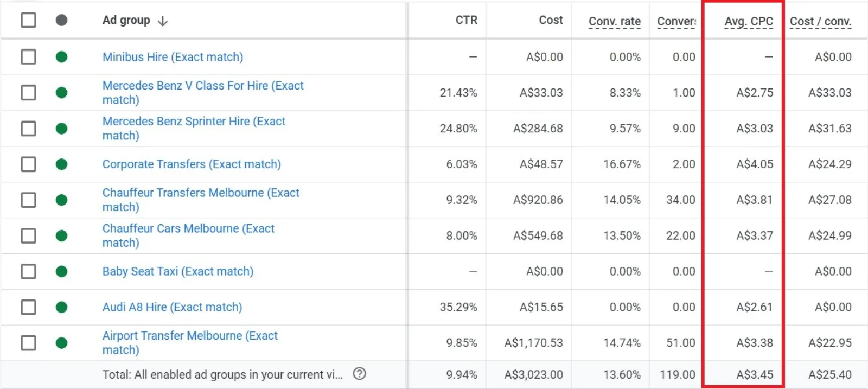
Task: Sort by the Ad group column header
Action: coord(126,20)
